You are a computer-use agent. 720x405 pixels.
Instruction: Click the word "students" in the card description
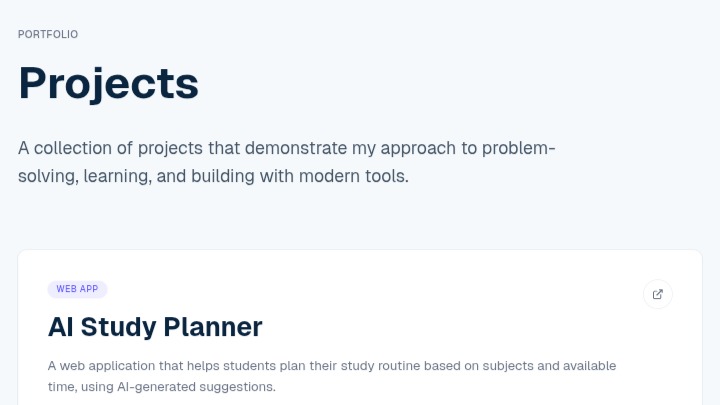(x=249, y=366)
